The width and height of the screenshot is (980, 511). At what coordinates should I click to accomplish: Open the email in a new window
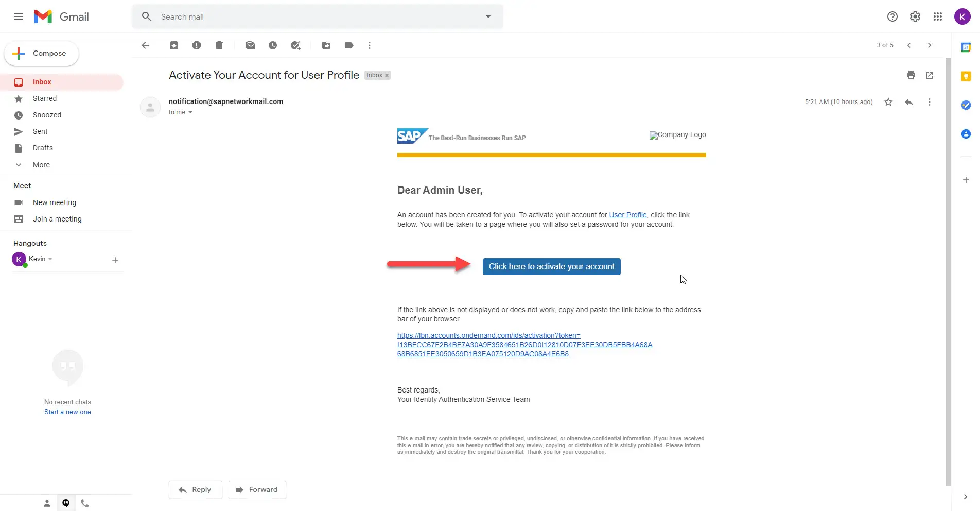pyautogui.click(x=930, y=75)
